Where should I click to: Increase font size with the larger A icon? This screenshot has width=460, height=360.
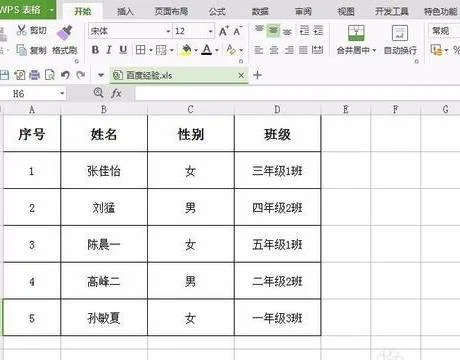pos(224,31)
